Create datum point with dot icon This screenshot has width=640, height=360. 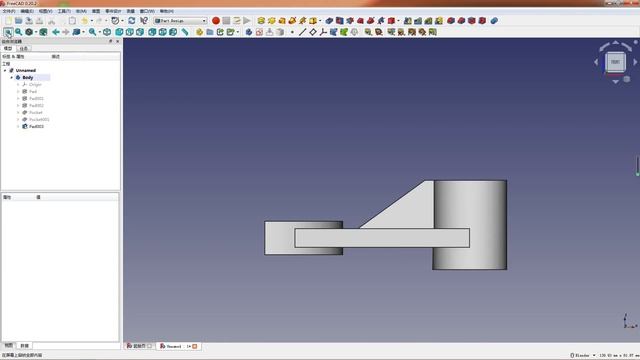(292, 32)
